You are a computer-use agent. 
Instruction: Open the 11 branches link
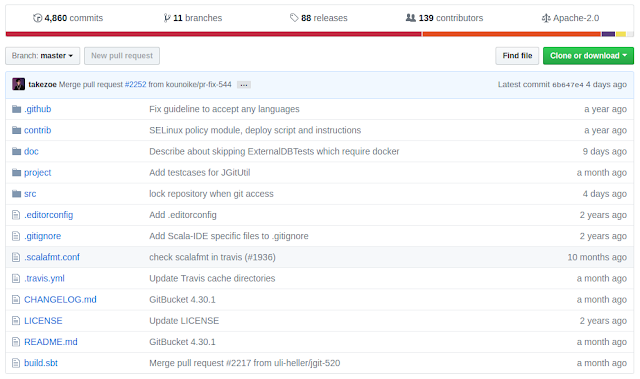[193, 18]
